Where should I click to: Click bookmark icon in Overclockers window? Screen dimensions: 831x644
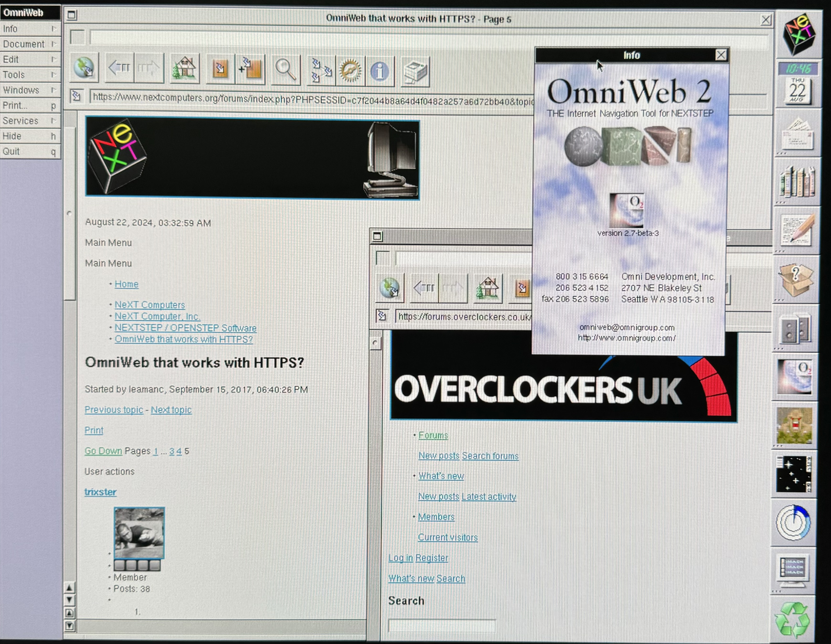point(522,289)
